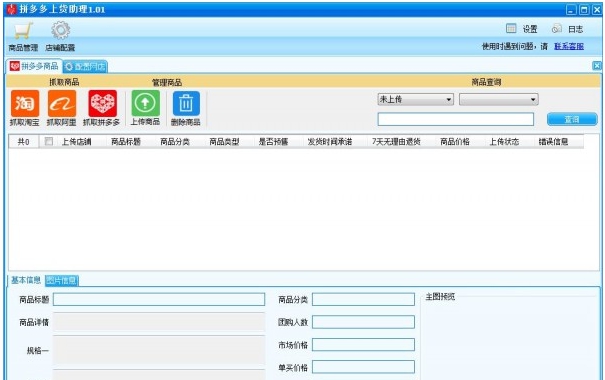The image size is (605, 380).
Task: Click the green 上传商品 upload icon
Action: [x=145, y=103]
